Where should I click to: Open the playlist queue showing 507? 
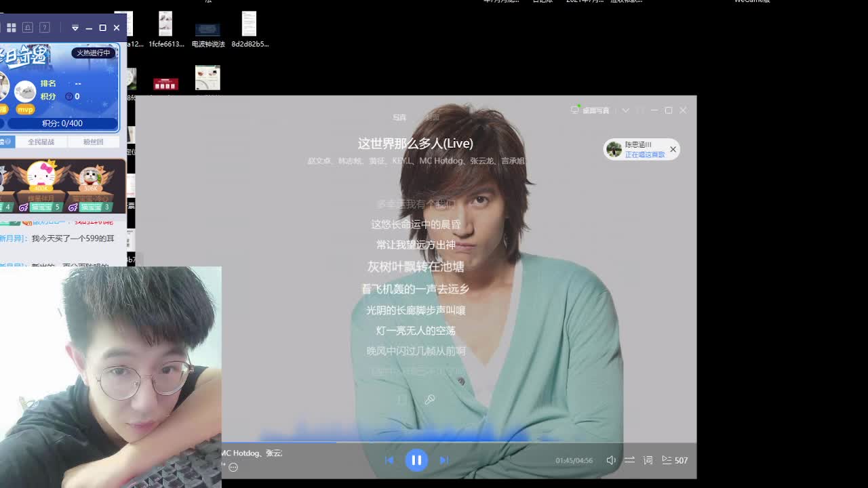[x=675, y=460]
